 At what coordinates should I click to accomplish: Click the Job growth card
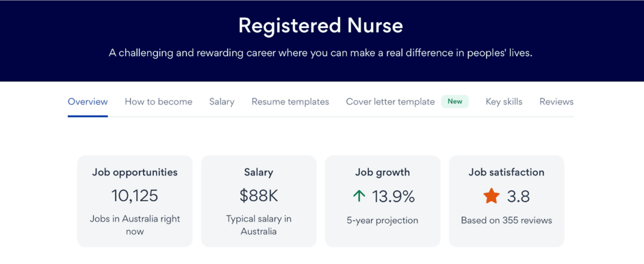tap(382, 201)
